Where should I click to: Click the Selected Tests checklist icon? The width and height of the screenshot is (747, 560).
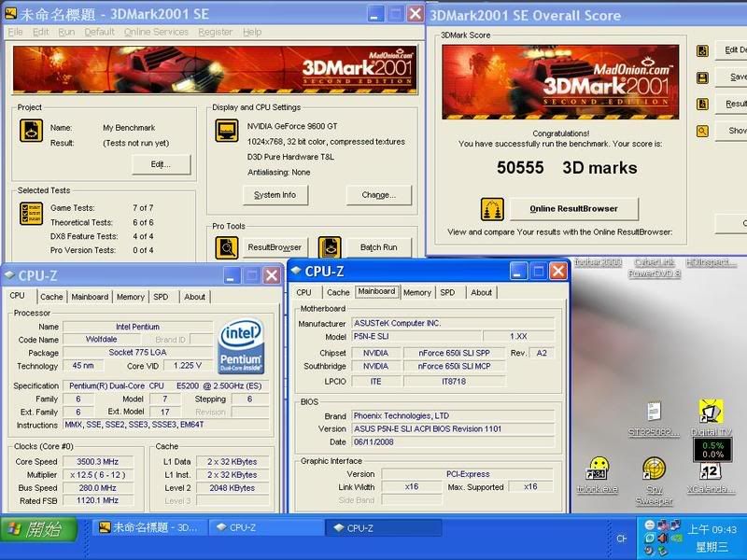31,213
